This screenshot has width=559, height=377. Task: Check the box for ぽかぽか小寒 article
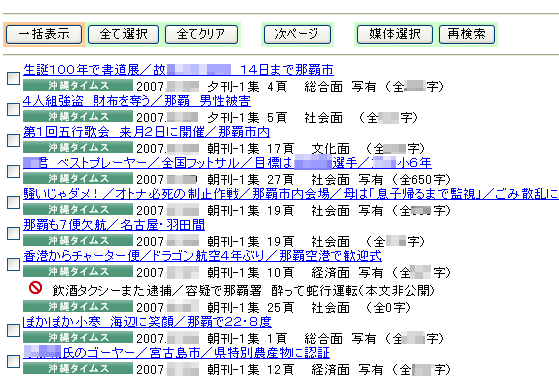tap(14, 330)
